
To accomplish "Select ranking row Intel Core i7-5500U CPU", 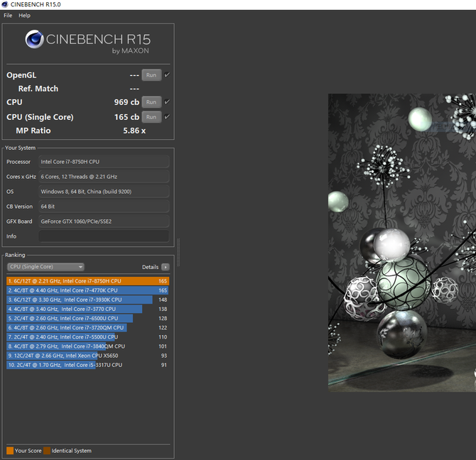I will tap(87, 337).
